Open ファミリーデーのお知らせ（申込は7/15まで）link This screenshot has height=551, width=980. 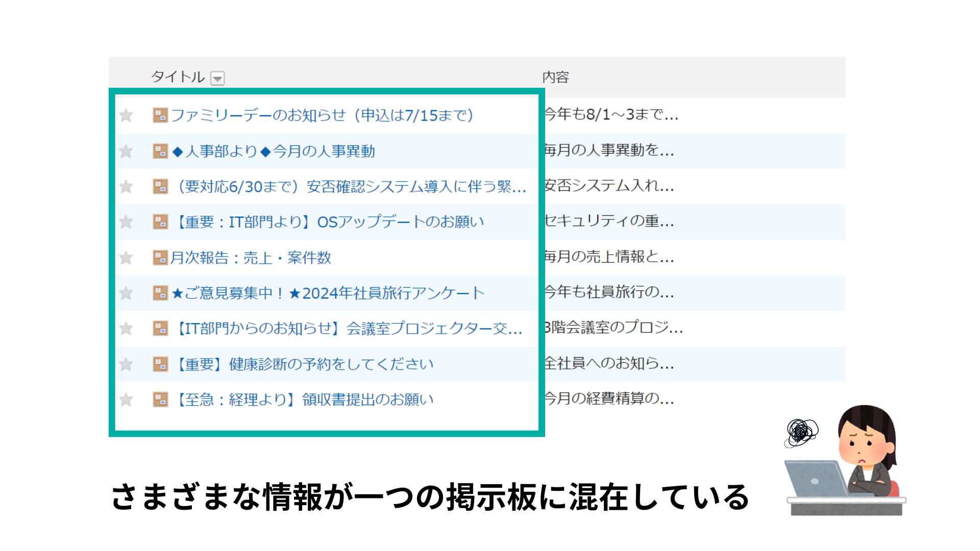(x=322, y=115)
